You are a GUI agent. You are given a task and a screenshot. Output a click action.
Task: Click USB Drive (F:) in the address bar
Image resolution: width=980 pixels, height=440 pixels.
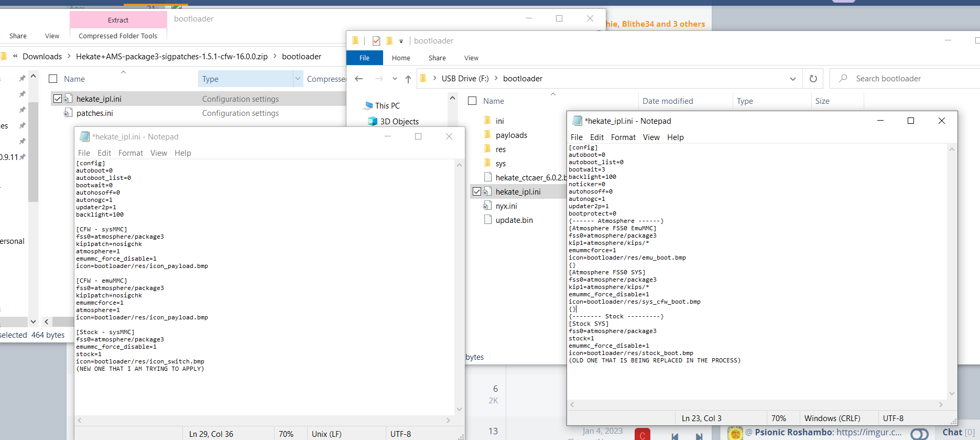(x=465, y=78)
